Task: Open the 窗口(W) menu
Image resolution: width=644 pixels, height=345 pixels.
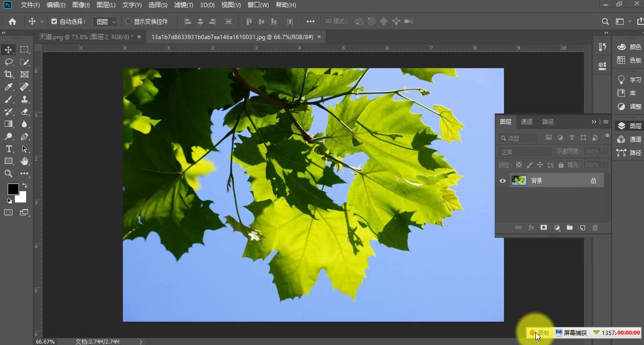Action: 258,5
